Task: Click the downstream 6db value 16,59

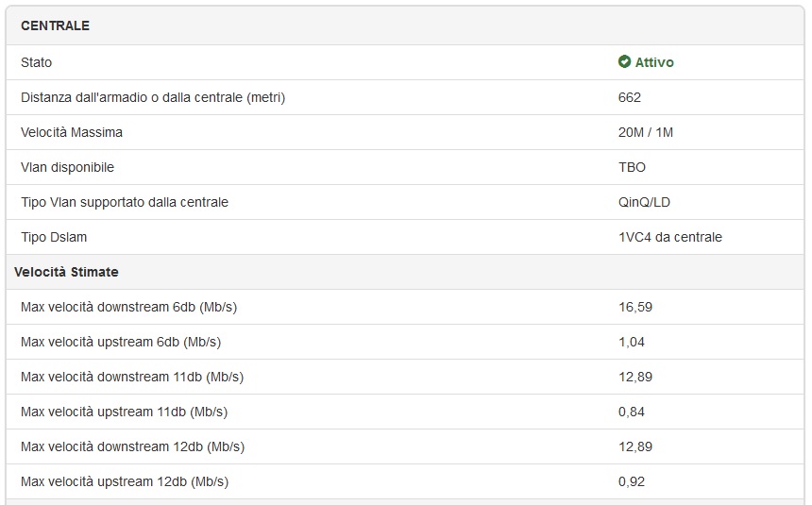Action: click(635, 307)
